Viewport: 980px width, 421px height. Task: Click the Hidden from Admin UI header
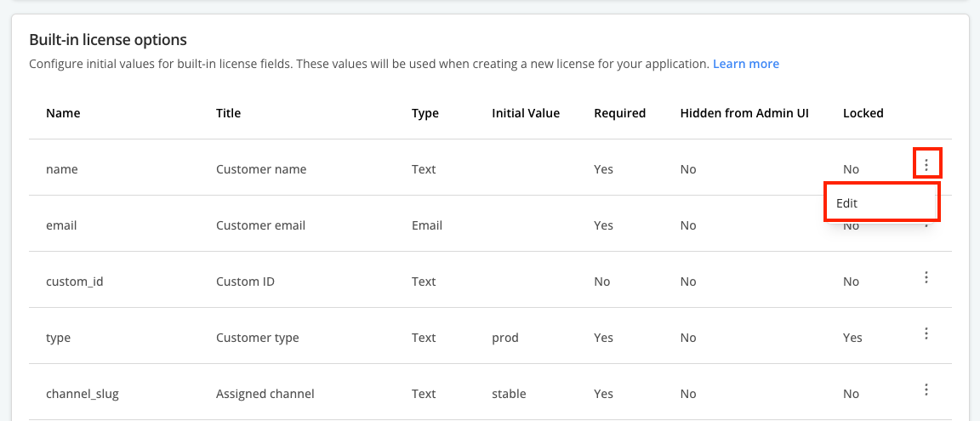tap(744, 113)
